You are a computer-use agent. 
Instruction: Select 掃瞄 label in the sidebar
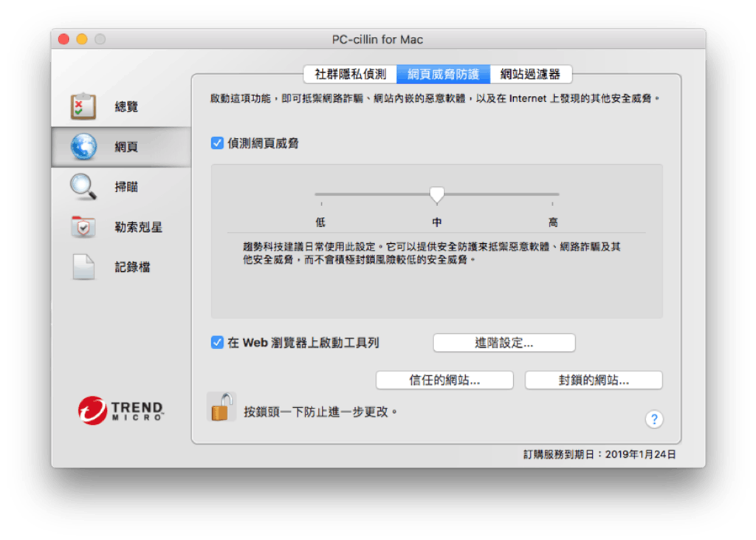(126, 187)
